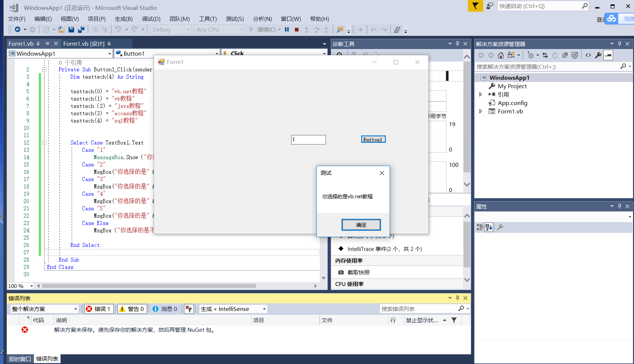
Task: Click the code editor horizontal scrollbar thumb
Action: click(x=149, y=286)
